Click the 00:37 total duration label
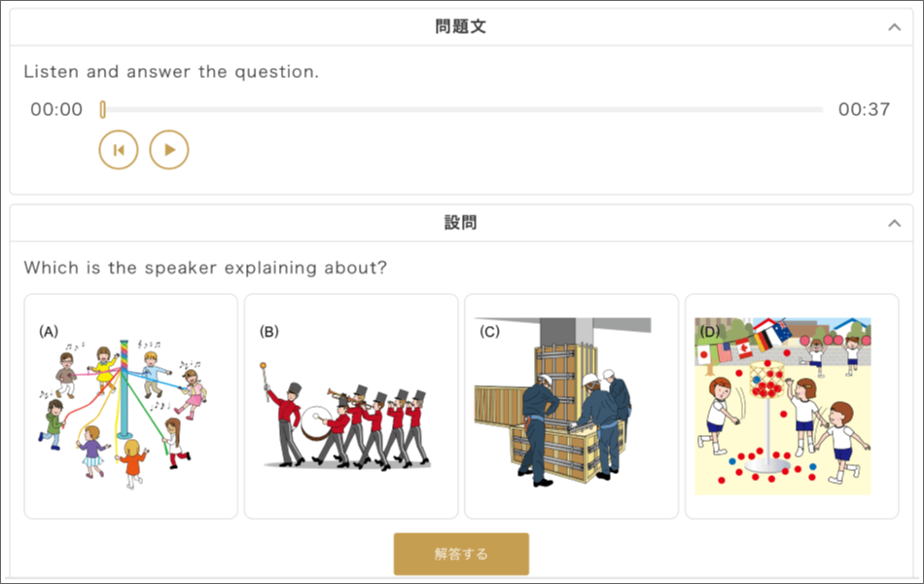Viewport: 924px width, 584px height. point(864,109)
